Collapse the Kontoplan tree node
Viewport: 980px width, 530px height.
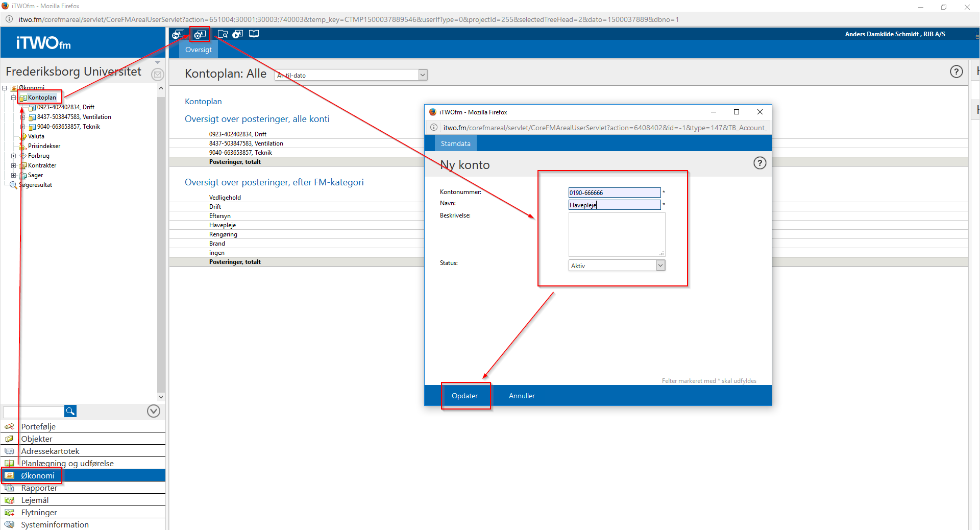tap(14, 98)
